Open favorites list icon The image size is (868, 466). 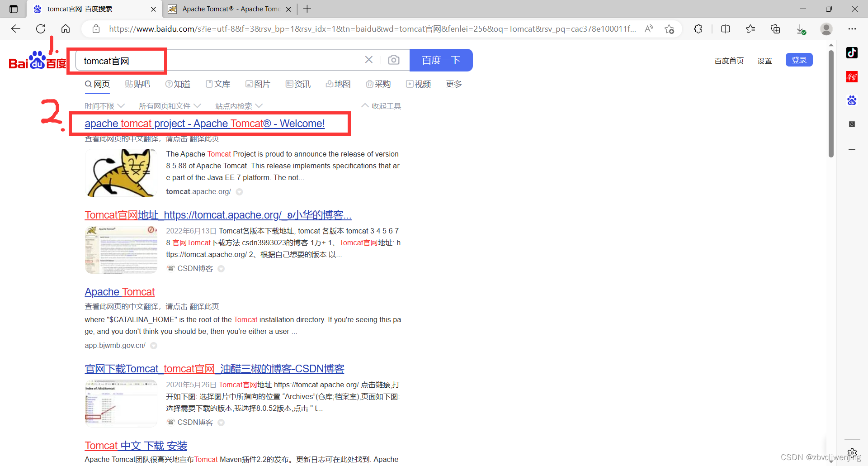click(x=750, y=29)
